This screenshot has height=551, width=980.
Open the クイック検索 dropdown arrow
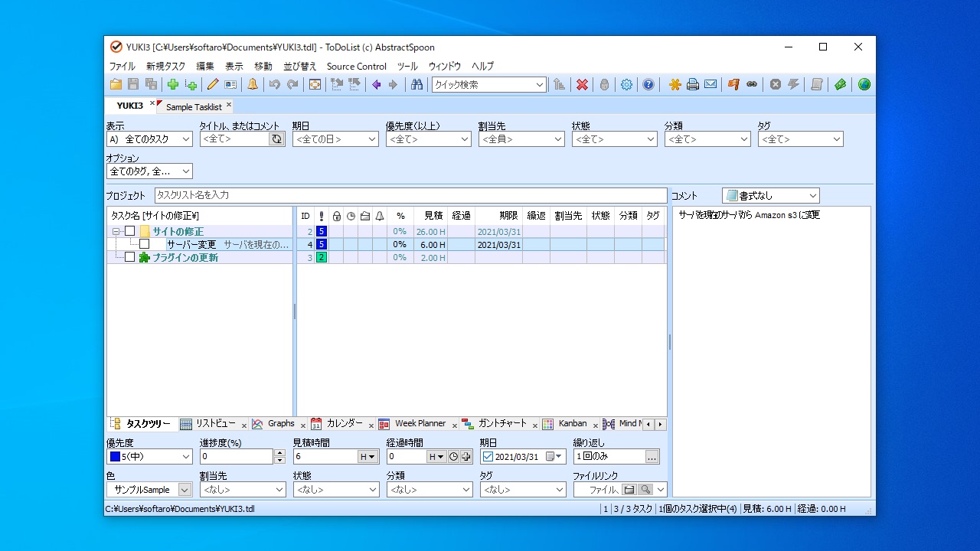coord(540,85)
